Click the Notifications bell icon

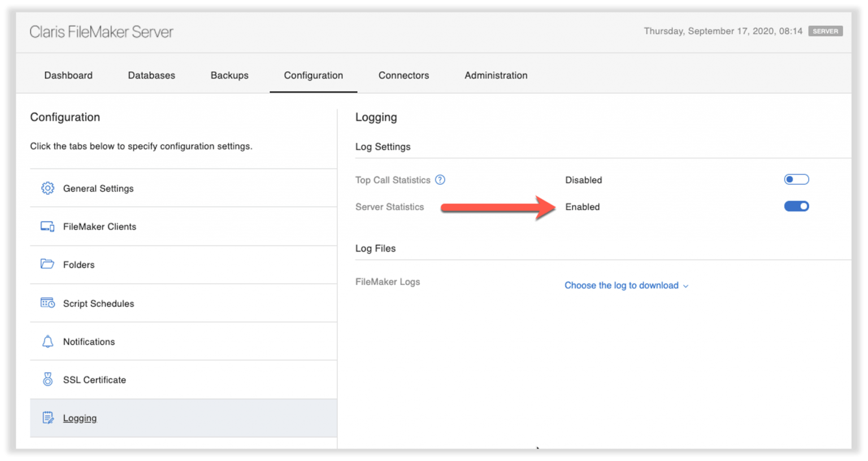(x=47, y=342)
